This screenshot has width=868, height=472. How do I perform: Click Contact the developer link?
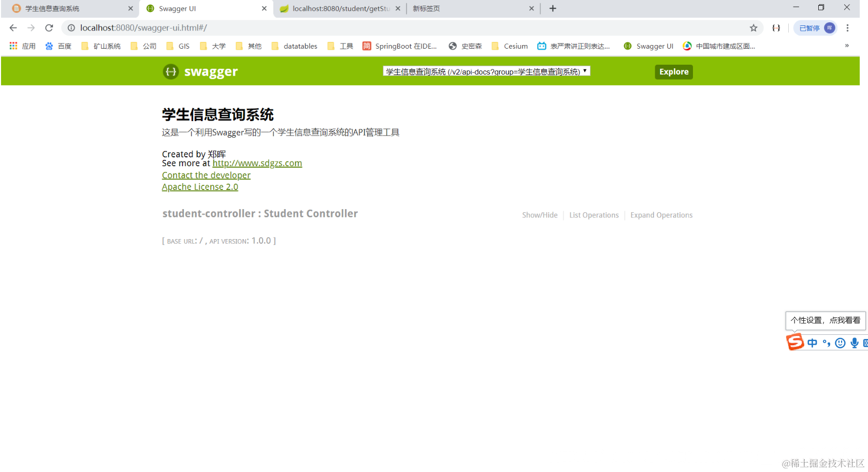pos(206,175)
